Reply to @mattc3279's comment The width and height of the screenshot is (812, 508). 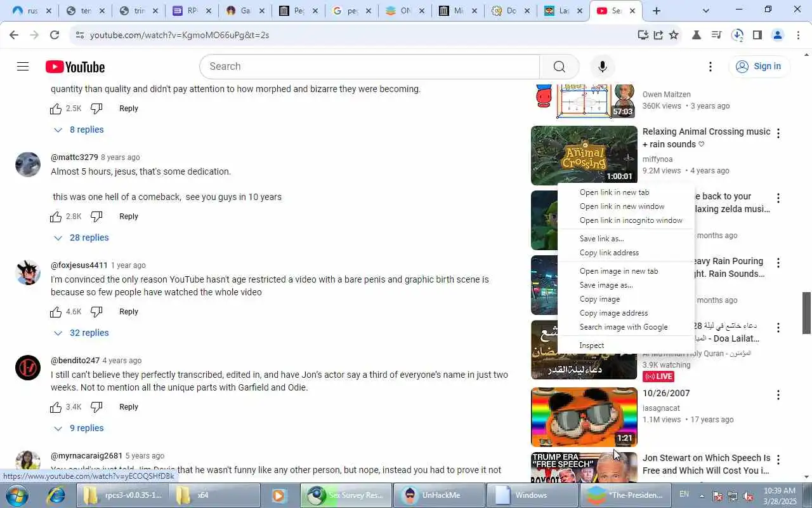click(x=129, y=217)
